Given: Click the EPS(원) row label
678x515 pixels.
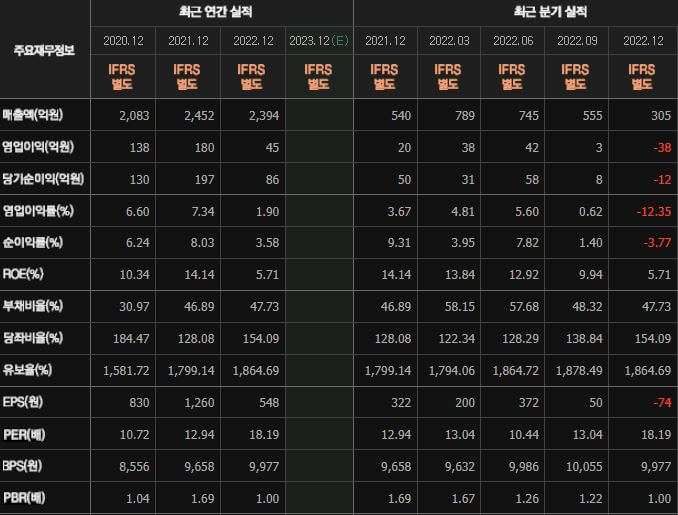Looking at the screenshot, I should (x=23, y=402).
